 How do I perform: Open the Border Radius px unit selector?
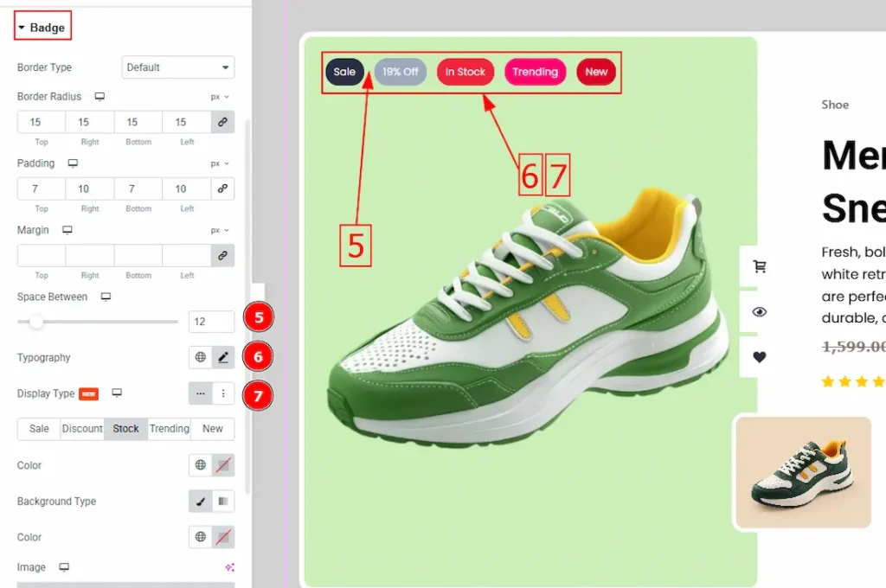(x=220, y=97)
